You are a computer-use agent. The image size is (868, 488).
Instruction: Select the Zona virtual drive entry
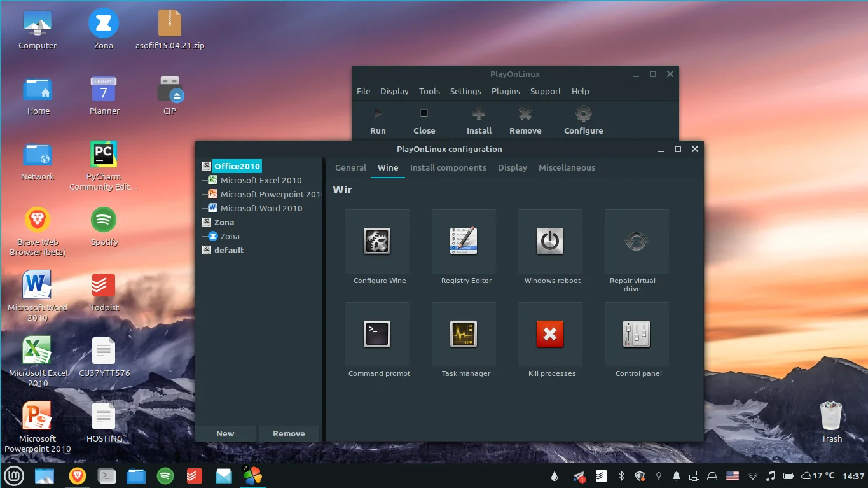(x=224, y=223)
